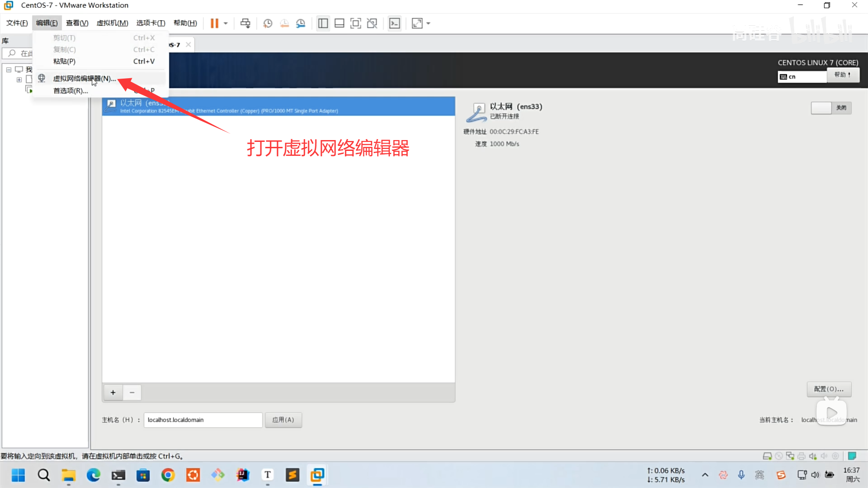
Task: Toggle the ens33 Ethernet connection switch
Action: coord(831,108)
